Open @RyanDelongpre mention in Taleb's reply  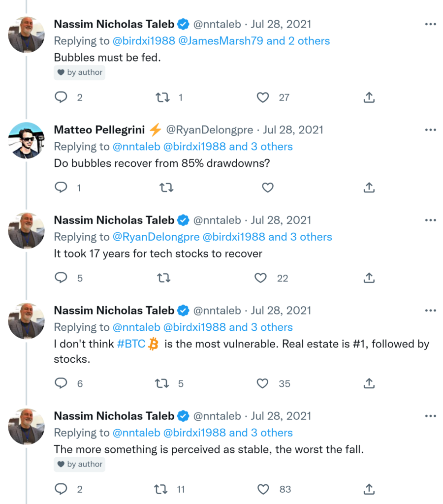(156, 237)
